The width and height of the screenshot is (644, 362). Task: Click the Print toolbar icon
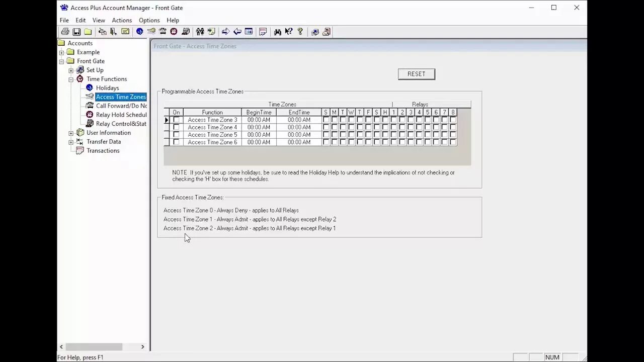[x=65, y=32]
